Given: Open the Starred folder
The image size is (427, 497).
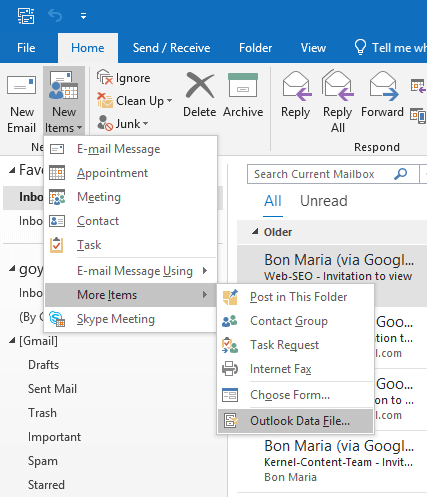Looking at the screenshot, I should click(46, 485).
